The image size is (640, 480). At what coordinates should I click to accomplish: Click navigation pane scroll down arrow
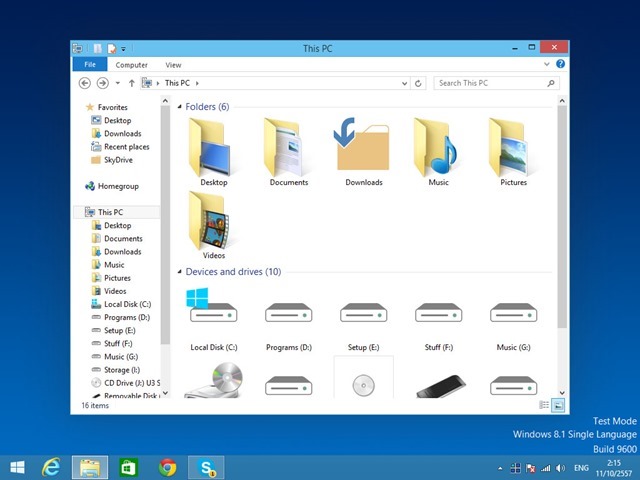click(165, 393)
